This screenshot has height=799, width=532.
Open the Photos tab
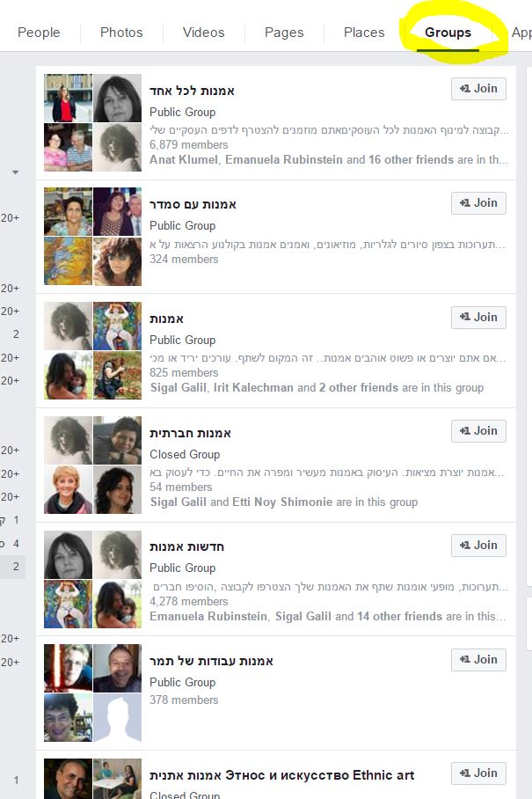point(121,33)
